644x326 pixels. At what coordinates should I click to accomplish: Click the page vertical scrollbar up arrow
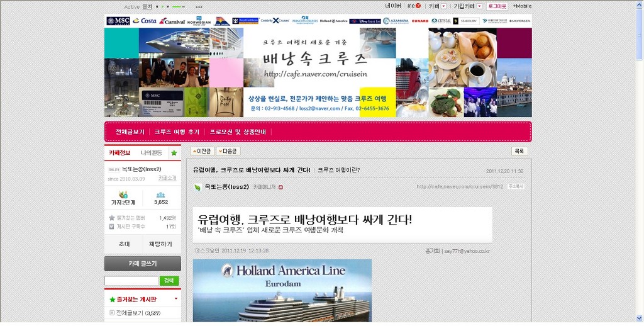pyautogui.click(x=640, y=4)
